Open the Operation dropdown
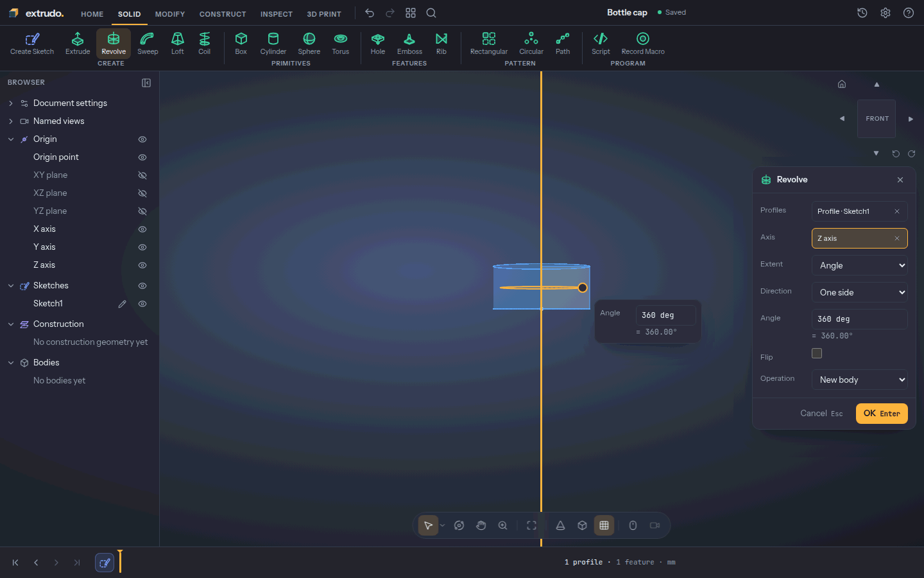The width and height of the screenshot is (924, 578). pos(860,380)
